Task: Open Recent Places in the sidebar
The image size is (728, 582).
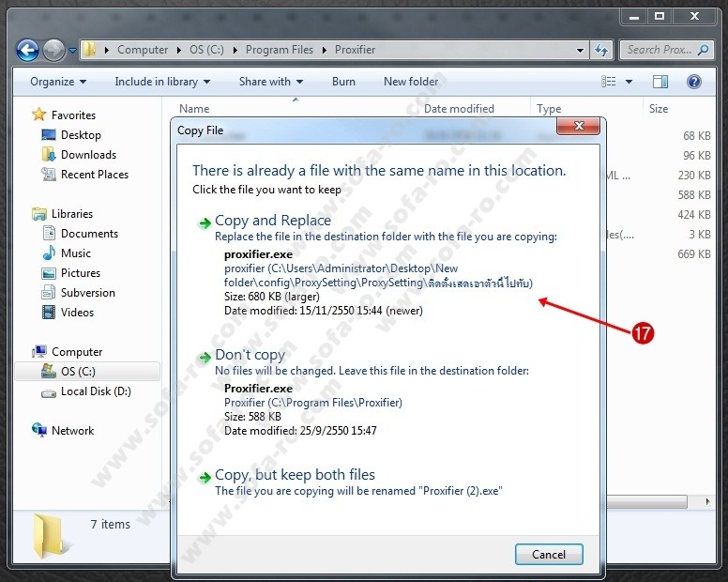Action: [94, 175]
